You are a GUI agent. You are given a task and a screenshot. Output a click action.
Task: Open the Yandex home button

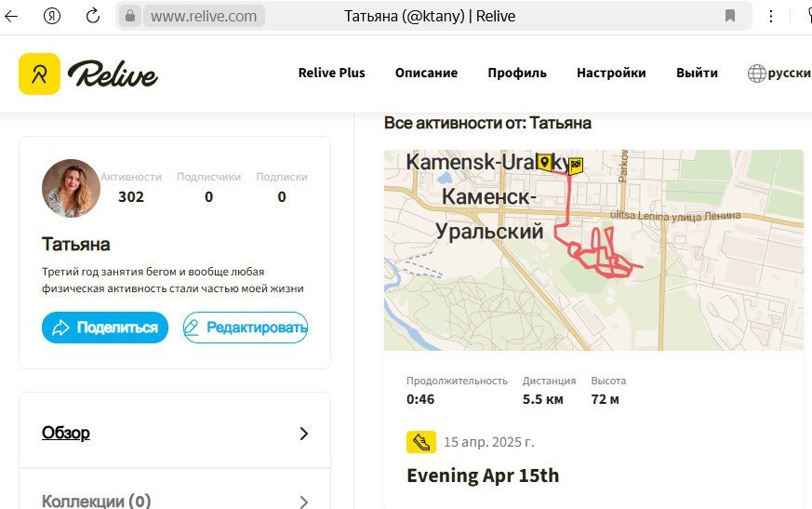pyautogui.click(x=52, y=16)
